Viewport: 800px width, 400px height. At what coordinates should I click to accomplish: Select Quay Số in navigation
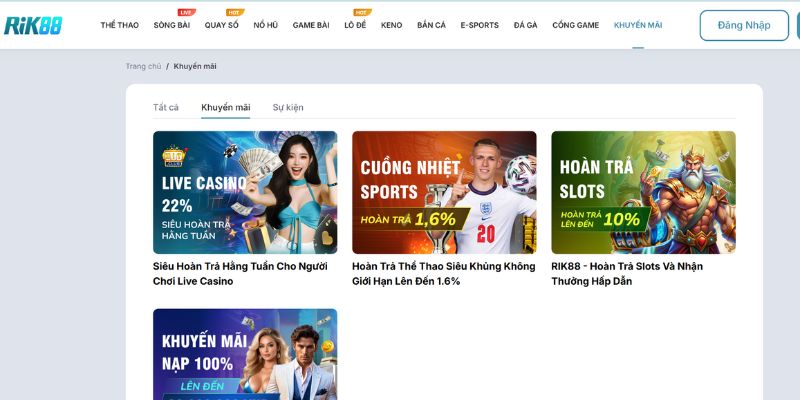coord(221,25)
